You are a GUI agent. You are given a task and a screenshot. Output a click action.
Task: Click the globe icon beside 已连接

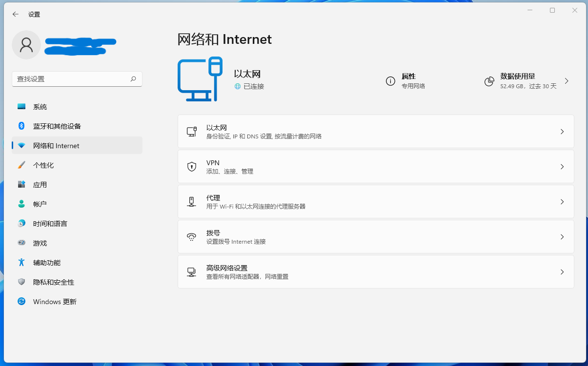238,86
